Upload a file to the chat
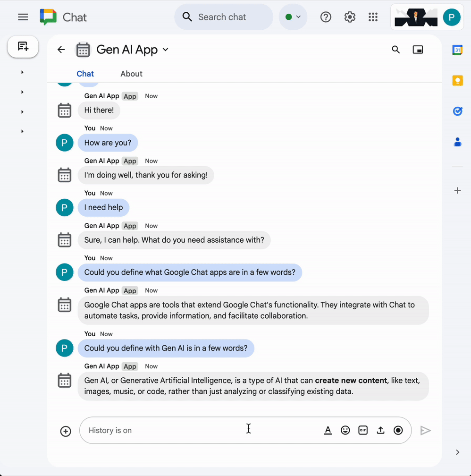This screenshot has height=476, width=471. point(380,430)
